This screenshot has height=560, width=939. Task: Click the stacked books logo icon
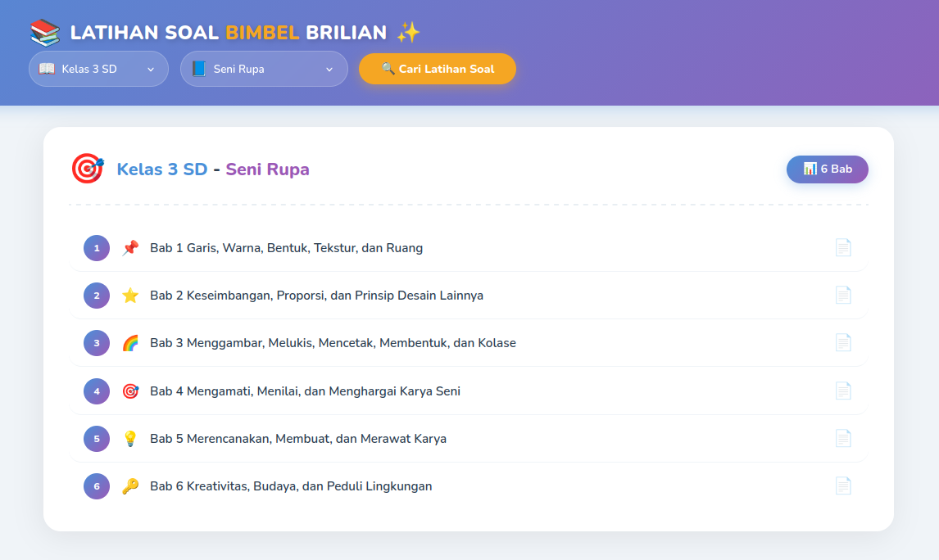45,32
